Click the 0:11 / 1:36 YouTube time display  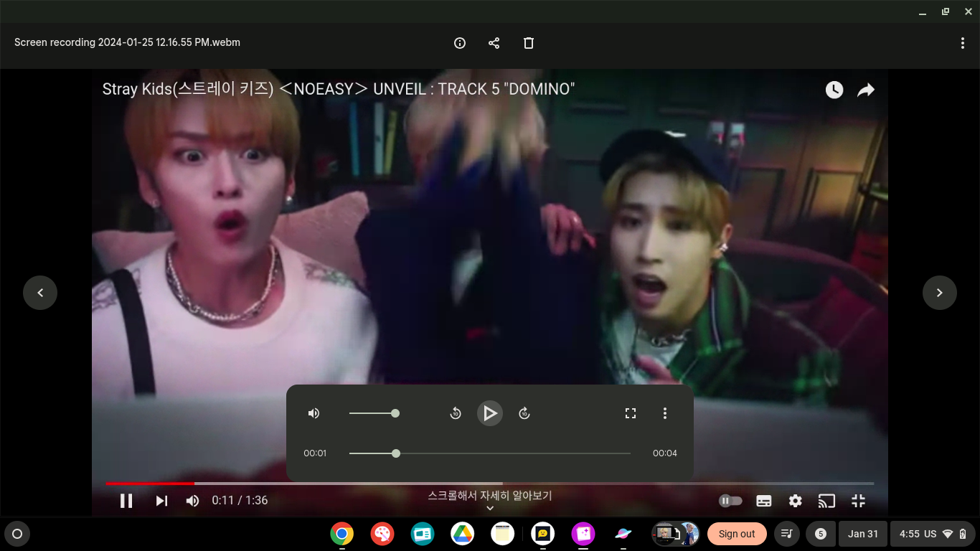tap(240, 501)
